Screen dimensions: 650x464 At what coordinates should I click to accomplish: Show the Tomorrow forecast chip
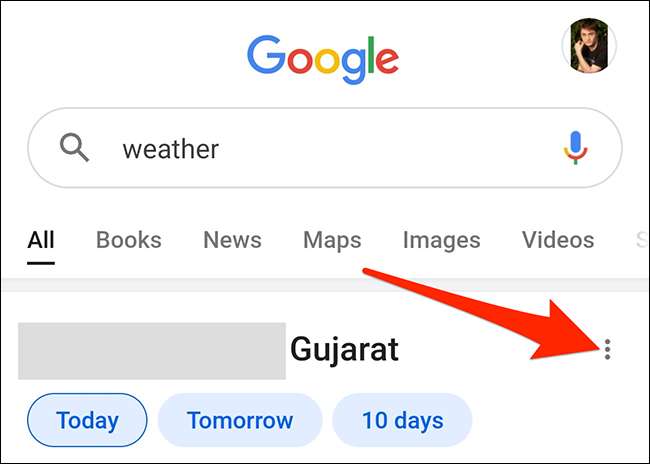240,420
